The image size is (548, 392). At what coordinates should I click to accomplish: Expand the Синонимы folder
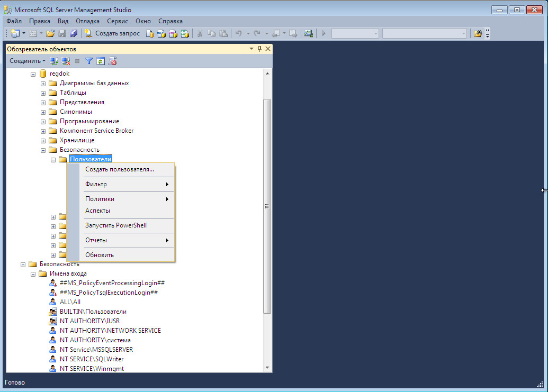click(x=43, y=112)
